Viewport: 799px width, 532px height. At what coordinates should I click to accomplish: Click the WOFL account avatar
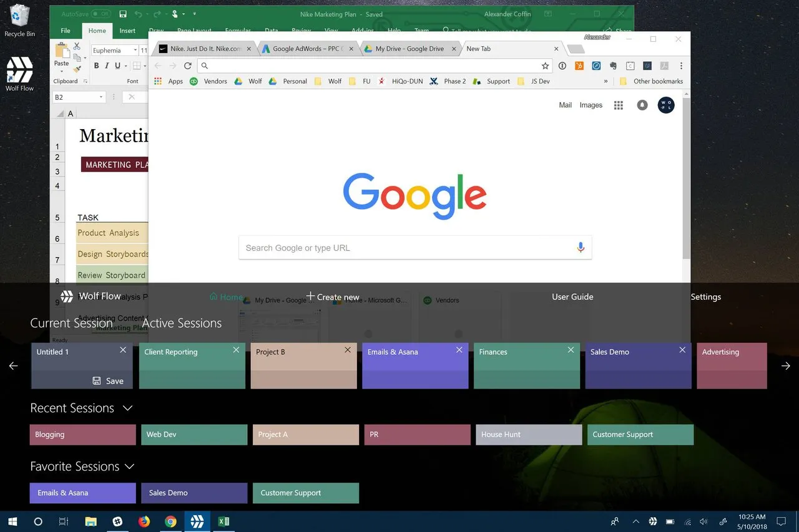(x=666, y=105)
